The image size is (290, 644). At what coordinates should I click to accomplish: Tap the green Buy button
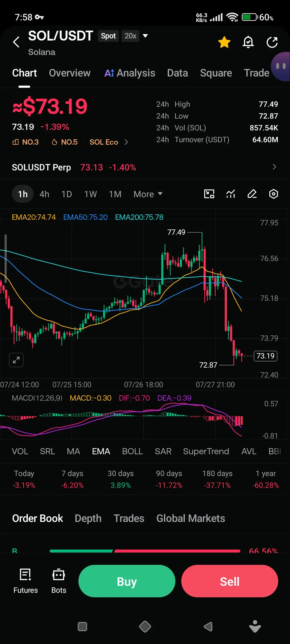pos(127,581)
